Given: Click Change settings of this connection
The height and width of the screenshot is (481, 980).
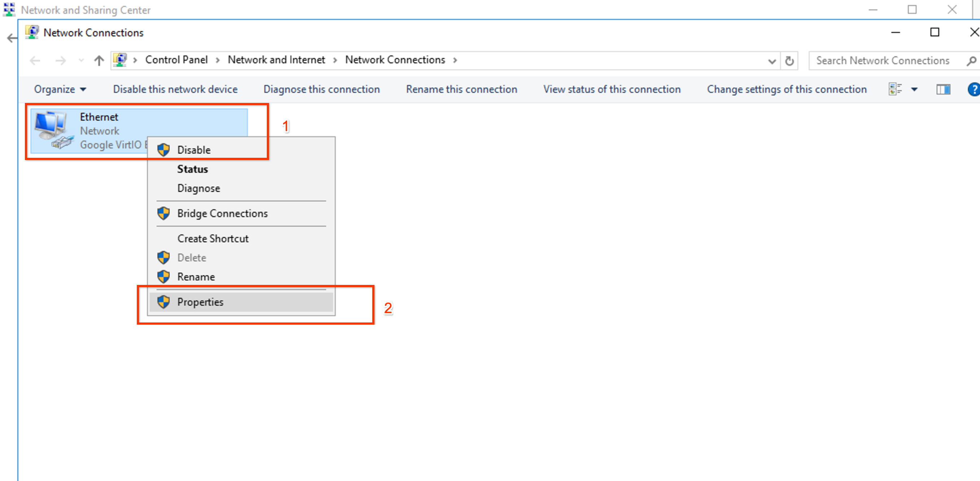Looking at the screenshot, I should [x=786, y=90].
